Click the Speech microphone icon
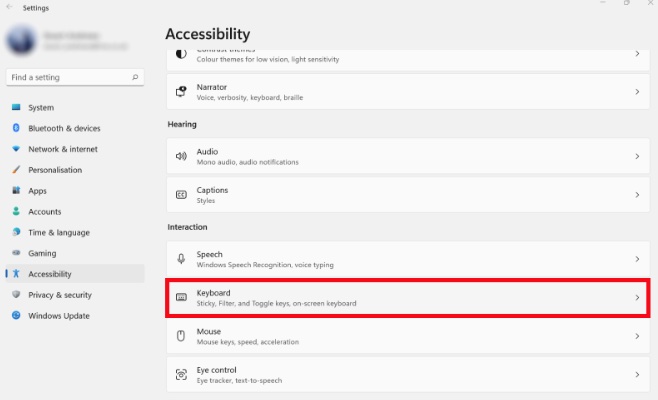 click(181, 259)
